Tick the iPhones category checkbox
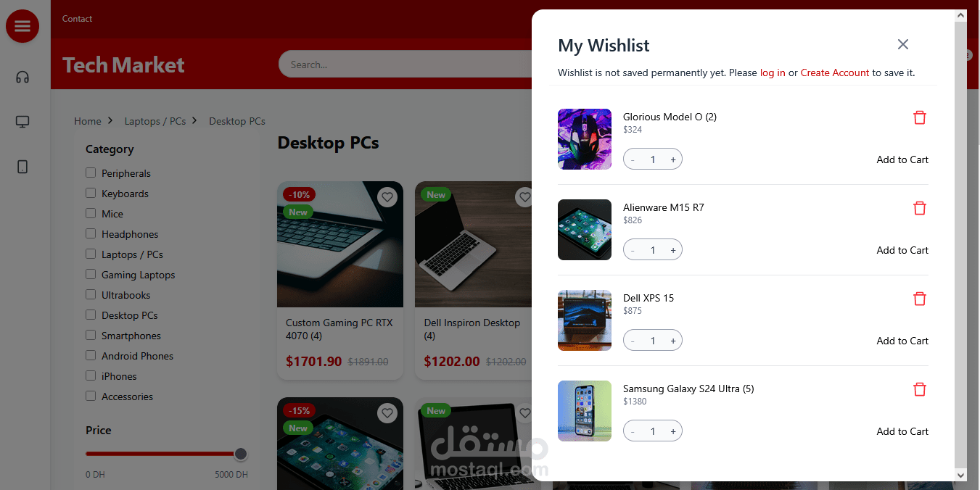This screenshot has height=490, width=980. pos(91,375)
